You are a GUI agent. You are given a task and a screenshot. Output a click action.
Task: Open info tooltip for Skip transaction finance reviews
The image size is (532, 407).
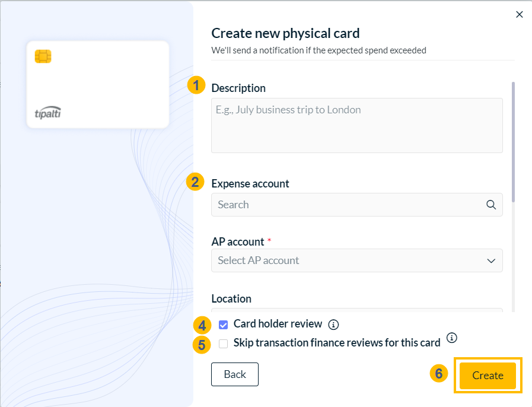pyautogui.click(x=451, y=338)
